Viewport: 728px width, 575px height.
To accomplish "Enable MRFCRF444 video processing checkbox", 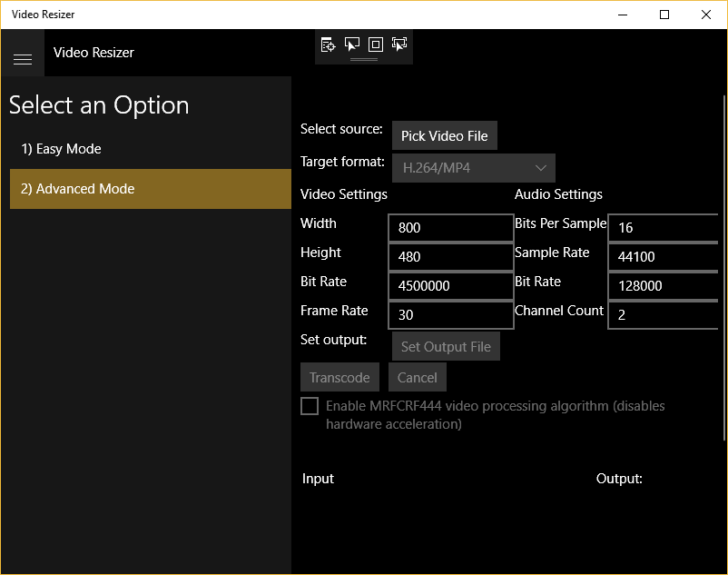I will 310,406.
